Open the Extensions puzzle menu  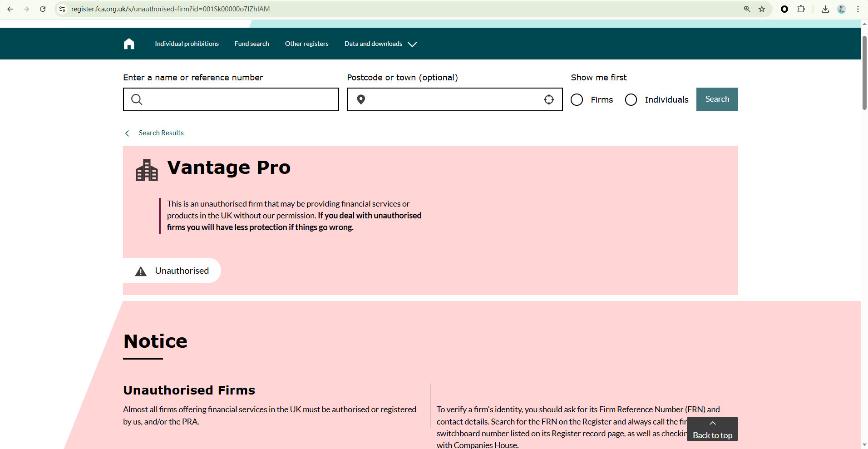pos(801,9)
